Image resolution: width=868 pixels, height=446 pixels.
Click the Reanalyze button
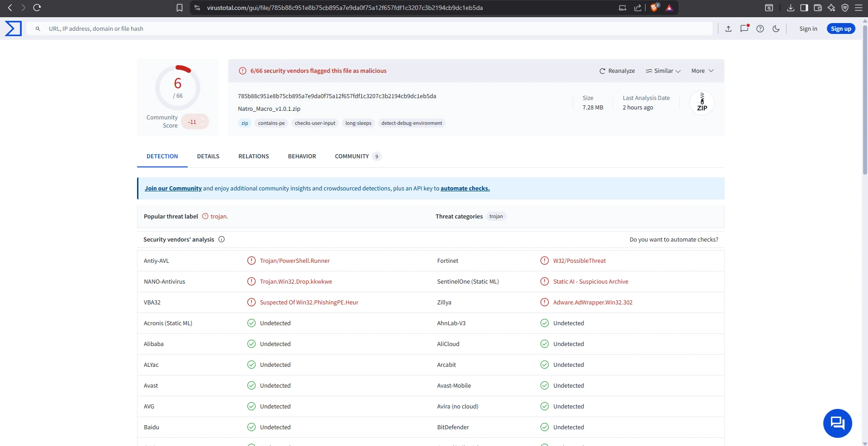click(x=617, y=71)
